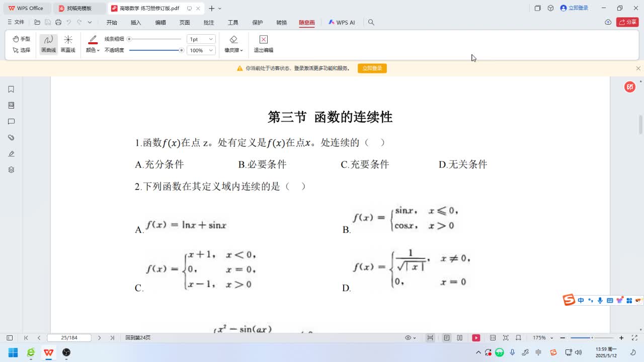Image resolution: width=644 pixels, height=362 pixels.
Task: Click 立即登录 in the title bar
Action: coord(574,8)
